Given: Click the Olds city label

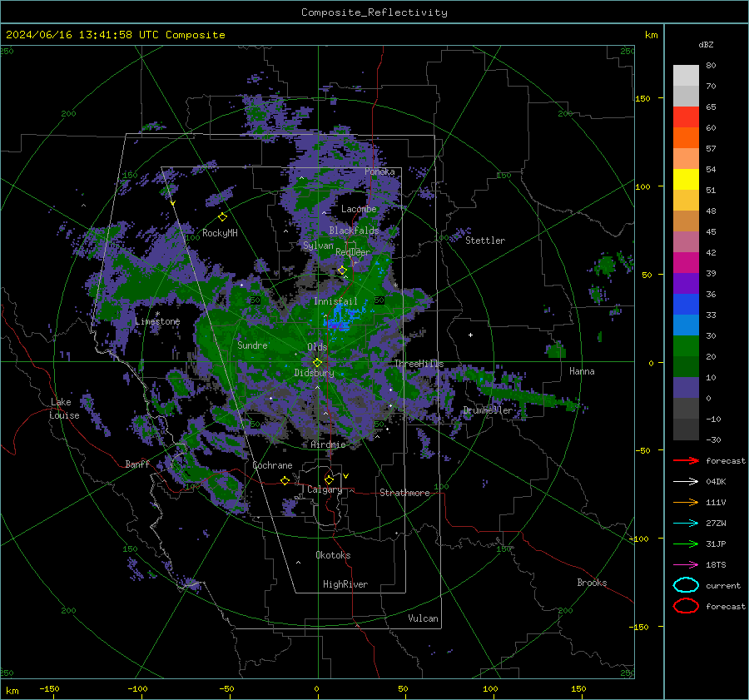Looking at the screenshot, I should point(317,347).
